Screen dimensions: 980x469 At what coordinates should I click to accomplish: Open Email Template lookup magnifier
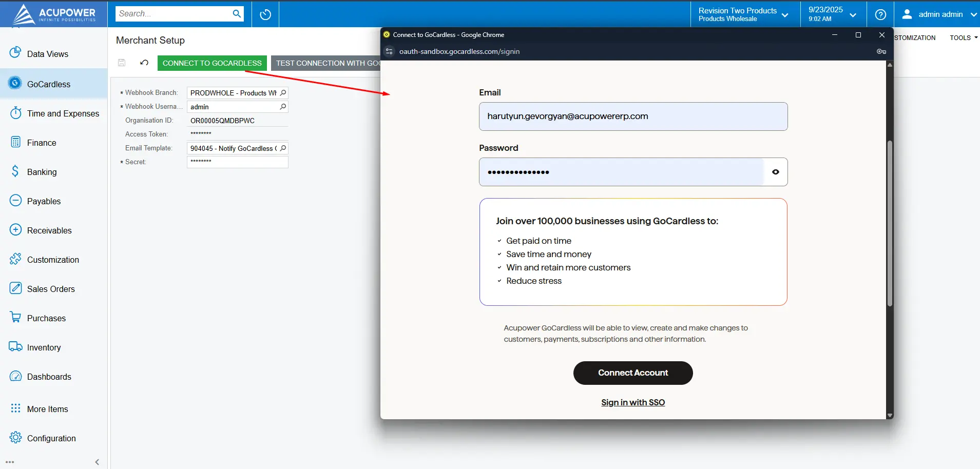(x=283, y=148)
